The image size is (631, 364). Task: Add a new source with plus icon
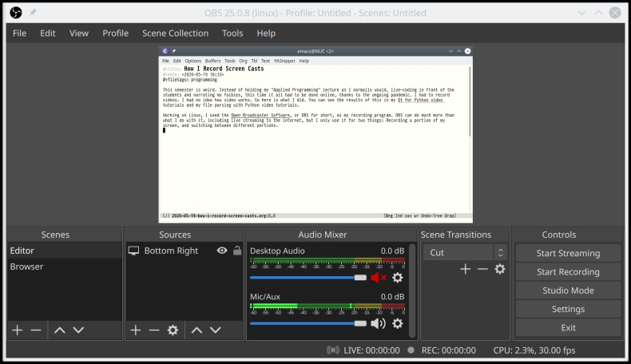pyautogui.click(x=136, y=330)
